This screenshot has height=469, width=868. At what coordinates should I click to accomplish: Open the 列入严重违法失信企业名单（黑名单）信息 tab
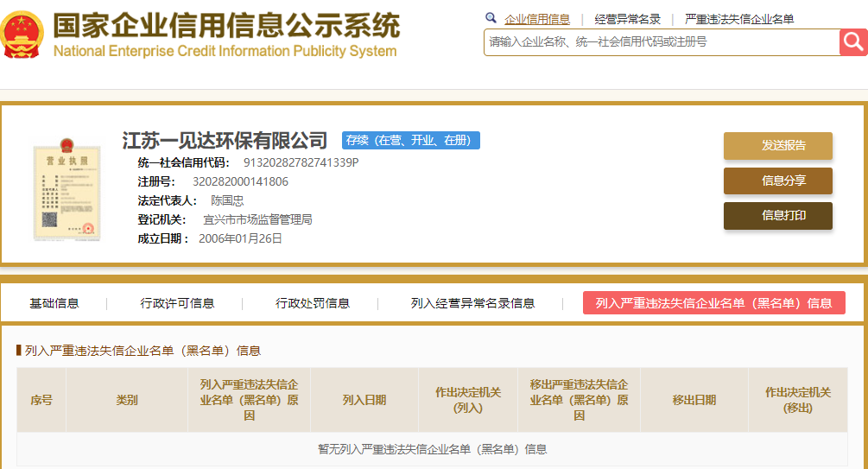[x=714, y=303]
